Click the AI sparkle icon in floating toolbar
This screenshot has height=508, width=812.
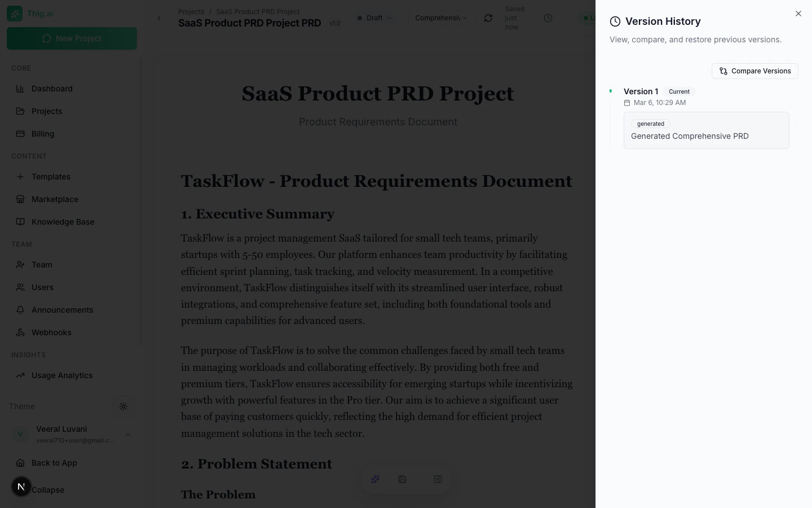(x=375, y=479)
